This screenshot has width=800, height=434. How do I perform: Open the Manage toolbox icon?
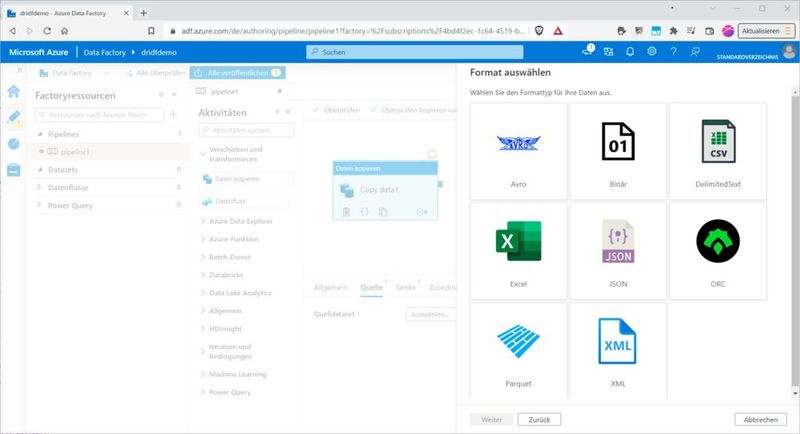[14, 170]
